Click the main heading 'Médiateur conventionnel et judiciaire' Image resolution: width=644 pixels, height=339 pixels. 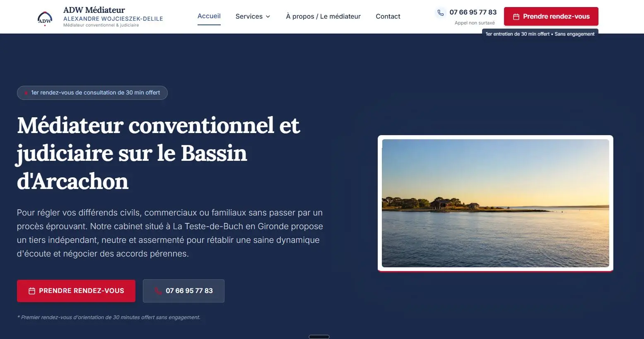tap(158, 153)
